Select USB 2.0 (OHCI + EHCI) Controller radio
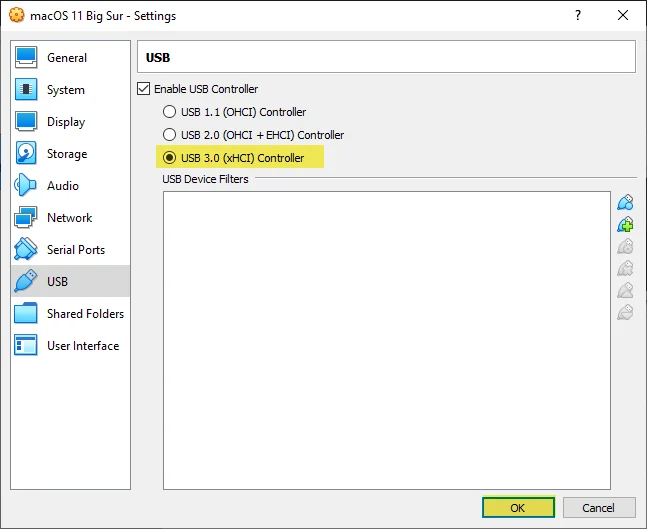647x529 pixels. click(169, 135)
